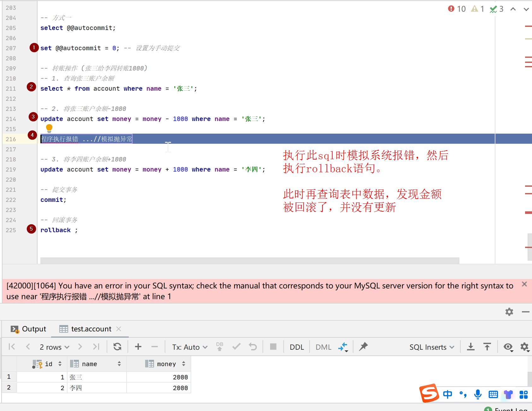Image resolution: width=532 pixels, height=411 pixels.
Task: Switch to the Output tab
Action: click(29, 329)
